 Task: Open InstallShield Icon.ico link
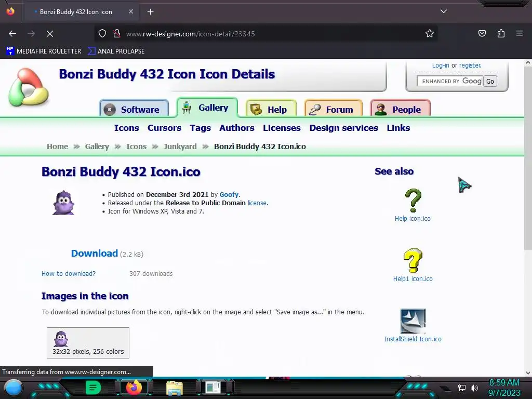(x=413, y=339)
